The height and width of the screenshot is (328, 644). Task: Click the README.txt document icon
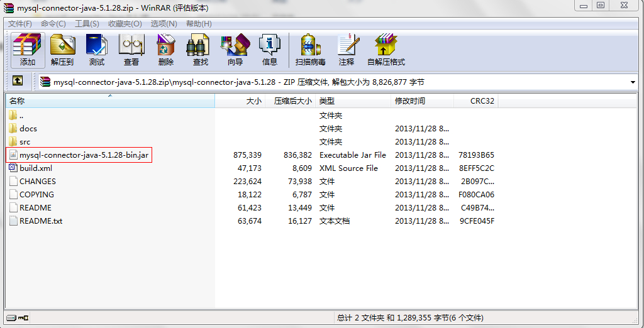(13, 221)
